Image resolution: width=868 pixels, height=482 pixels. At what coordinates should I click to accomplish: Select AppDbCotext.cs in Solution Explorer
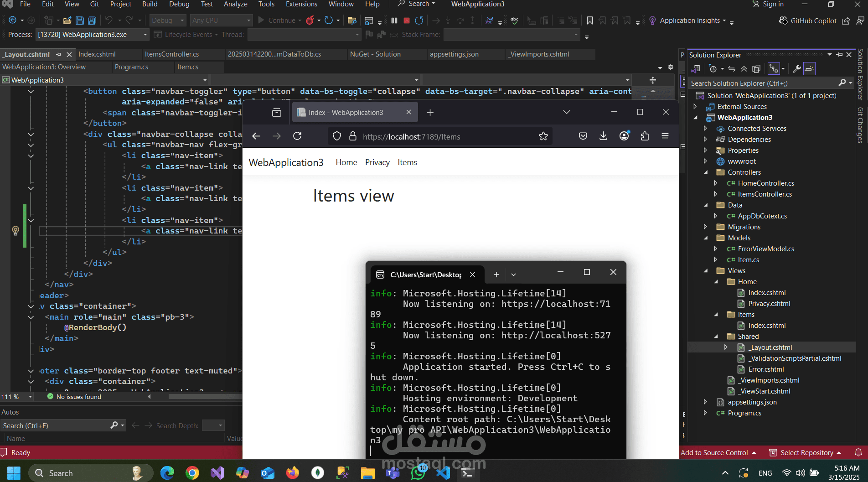coord(762,216)
